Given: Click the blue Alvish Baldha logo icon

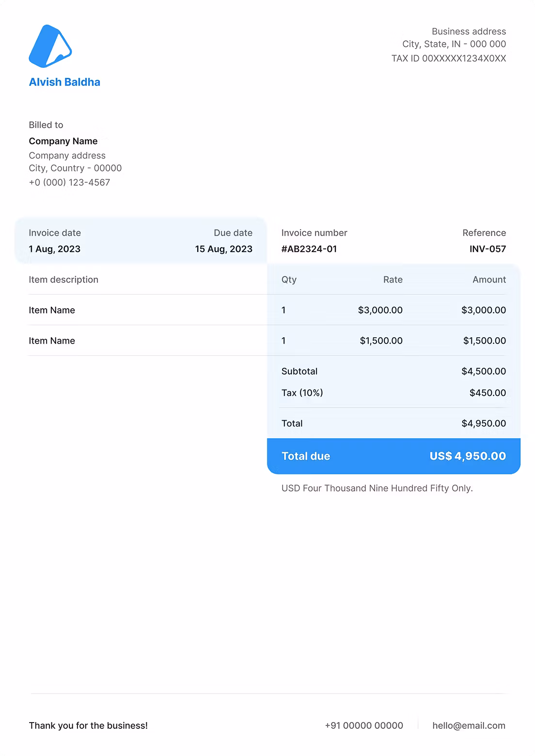Looking at the screenshot, I should (x=50, y=47).
